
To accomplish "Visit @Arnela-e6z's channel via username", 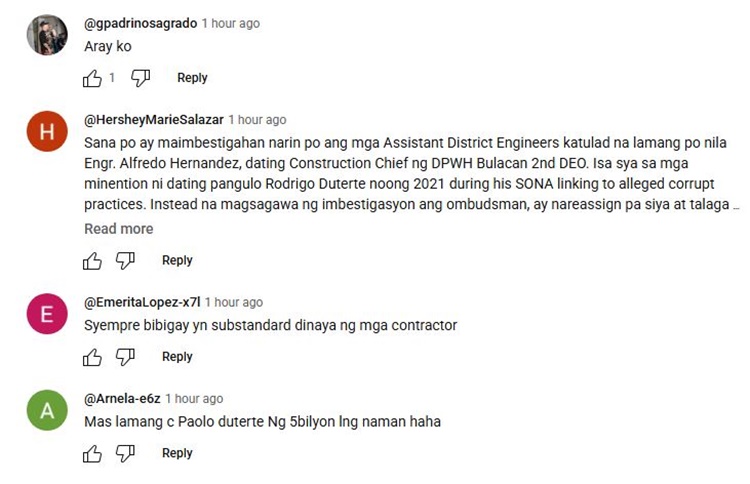I will [x=122, y=398].
